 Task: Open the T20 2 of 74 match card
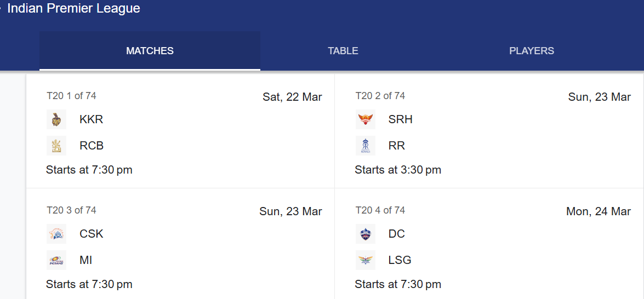(x=489, y=131)
